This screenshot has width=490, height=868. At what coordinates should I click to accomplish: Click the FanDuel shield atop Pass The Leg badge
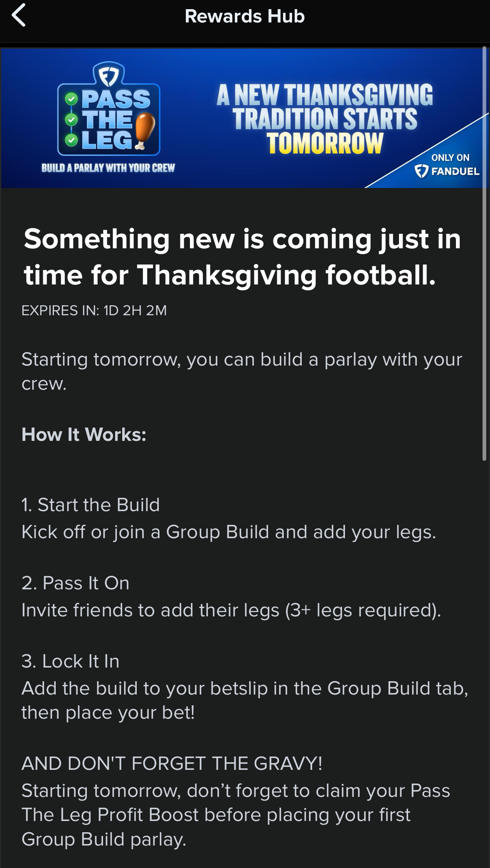tap(108, 74)
